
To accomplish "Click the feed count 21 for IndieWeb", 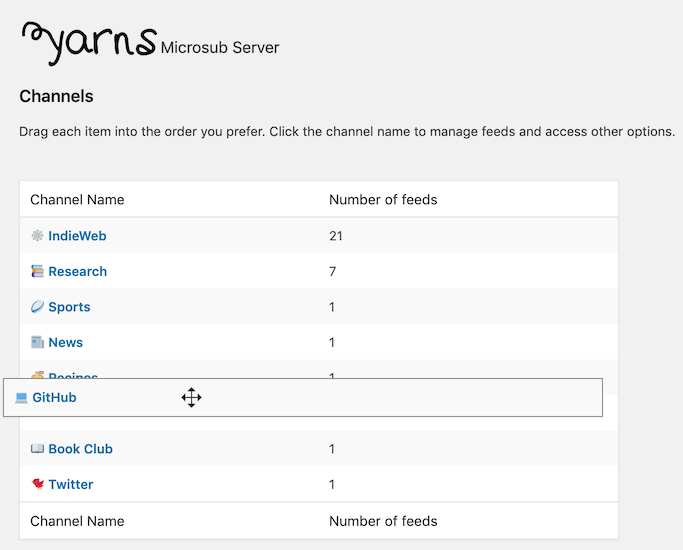I will pyautogui.click(x=336, y=236).
